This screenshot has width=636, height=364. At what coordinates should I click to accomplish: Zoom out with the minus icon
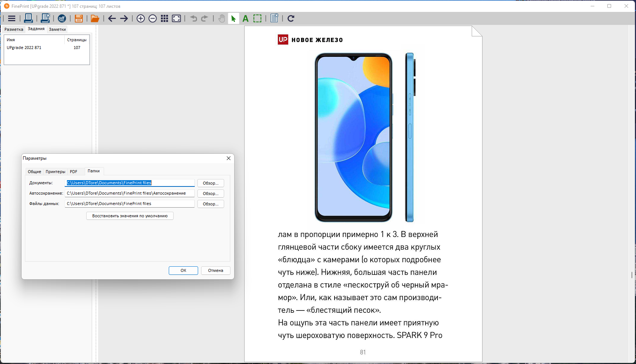click(152, 19)
